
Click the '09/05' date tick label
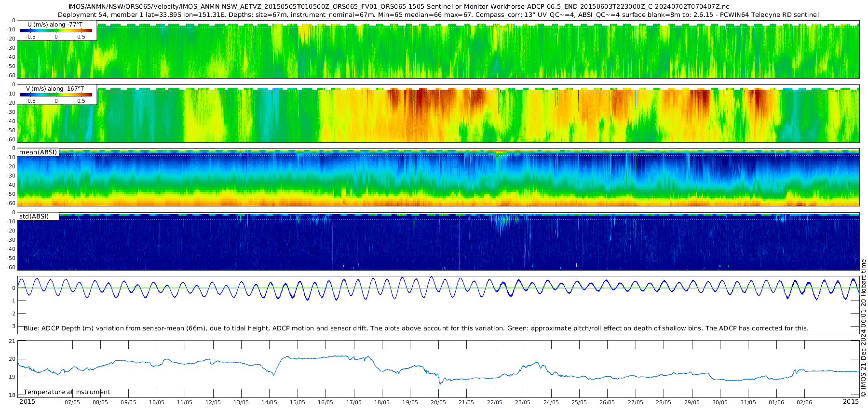click(129, 402)
